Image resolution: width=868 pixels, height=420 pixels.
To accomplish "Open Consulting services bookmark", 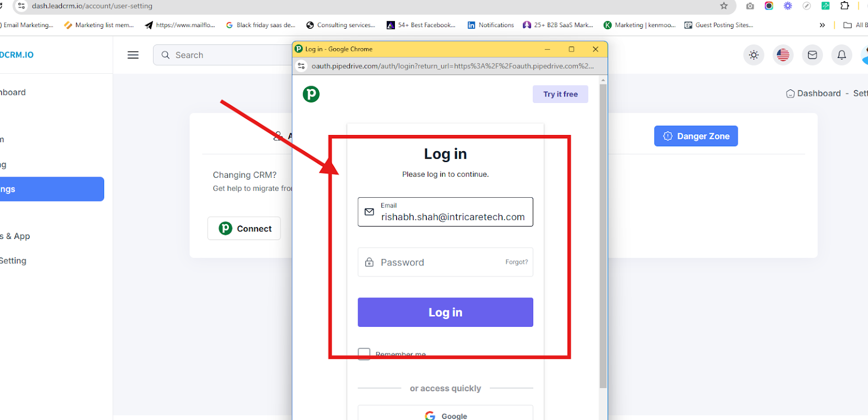I will [341, 25].
